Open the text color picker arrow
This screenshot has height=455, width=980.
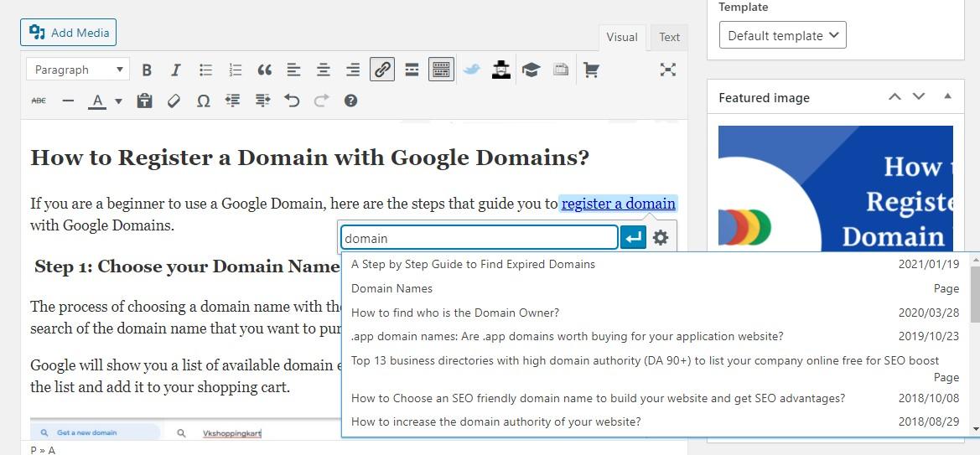118,101
